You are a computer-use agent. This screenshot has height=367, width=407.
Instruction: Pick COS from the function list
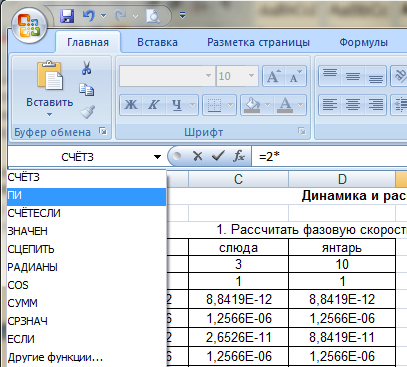[86, 285]
